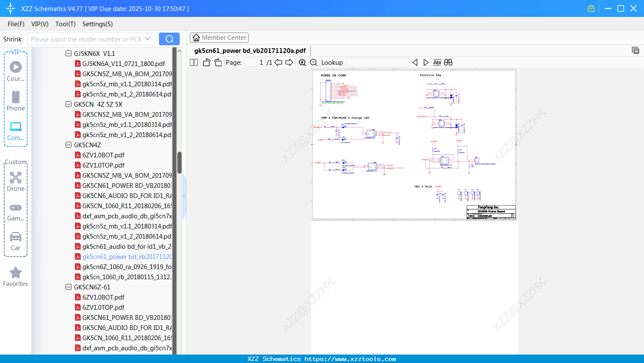The height and width of the screenshot is (363, 644).
Task: Zoom out of the schematic
Action: (x=313, y=62)
